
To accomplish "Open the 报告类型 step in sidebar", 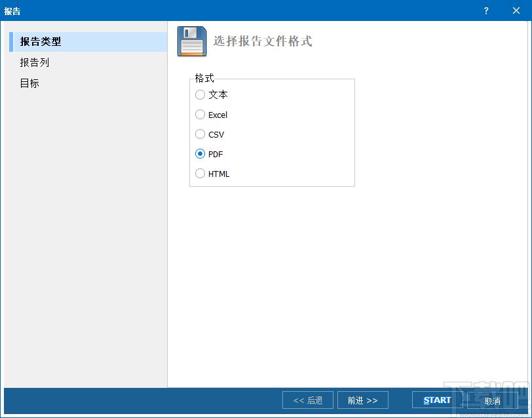I will point(88,42).
